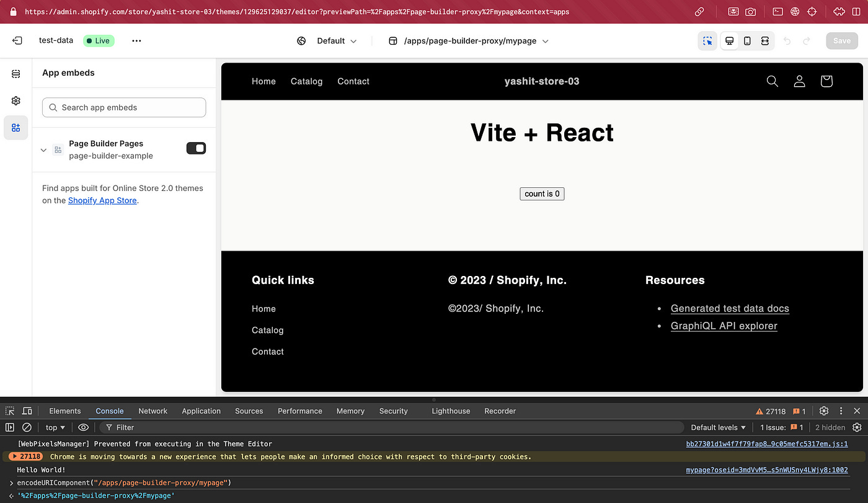Viewport: 868px width, 503px height.
Task: Click the redo arrow
Action: pos(807,41)
